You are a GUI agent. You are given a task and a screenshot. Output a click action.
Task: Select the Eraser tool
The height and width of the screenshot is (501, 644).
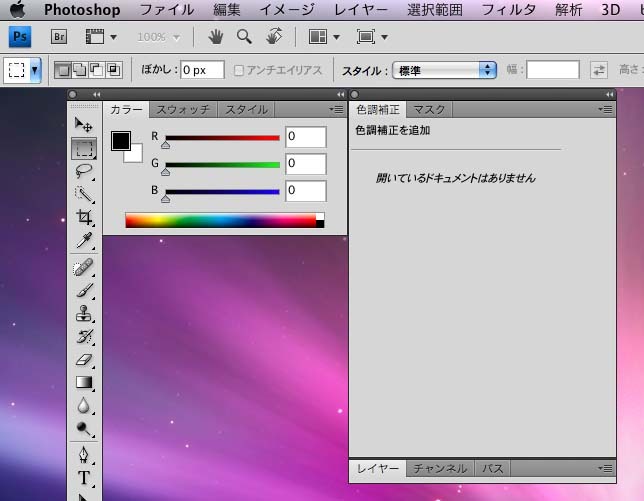(x=84, y=360)
